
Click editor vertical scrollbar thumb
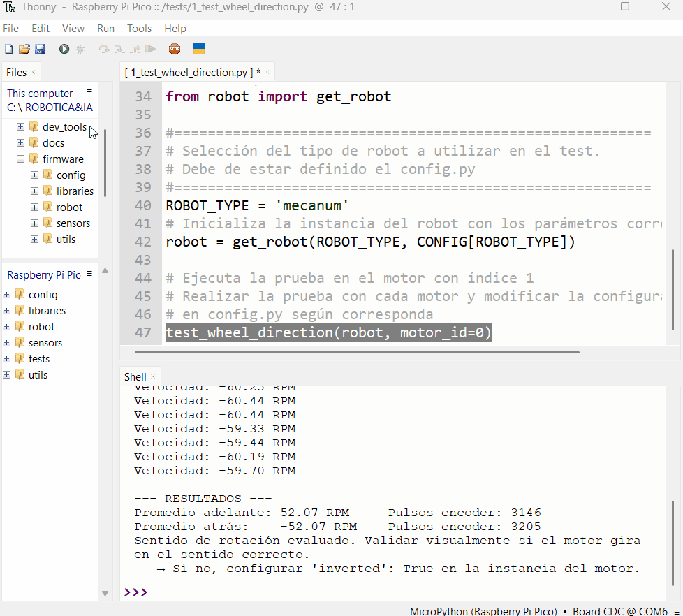[x=673, y=290]
